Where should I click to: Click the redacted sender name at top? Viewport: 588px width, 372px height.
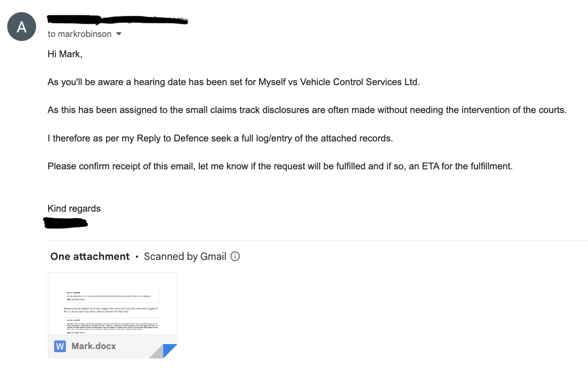tap(117, 20)
